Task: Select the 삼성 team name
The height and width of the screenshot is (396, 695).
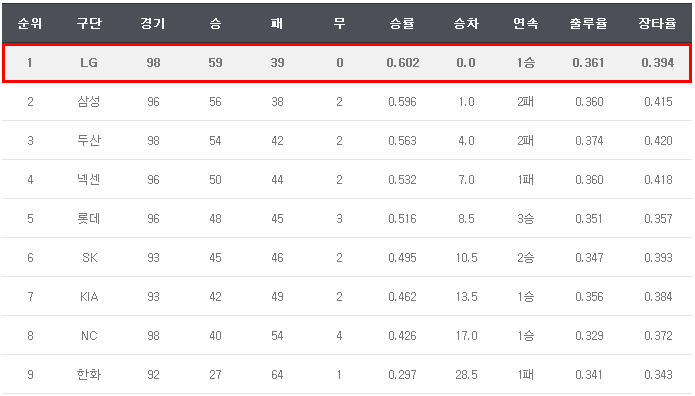Action: click(x=89, y=102)
